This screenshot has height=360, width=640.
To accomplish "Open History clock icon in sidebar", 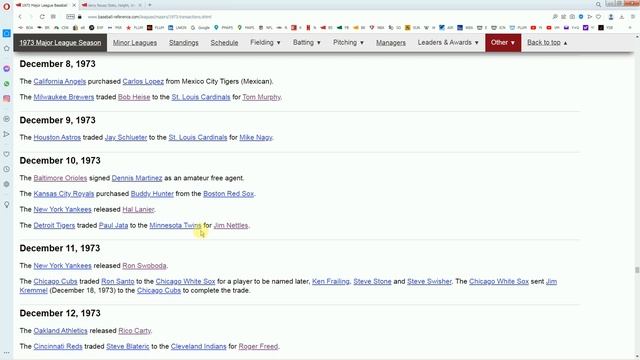I will pyautogui.click(x=7, y=169).
